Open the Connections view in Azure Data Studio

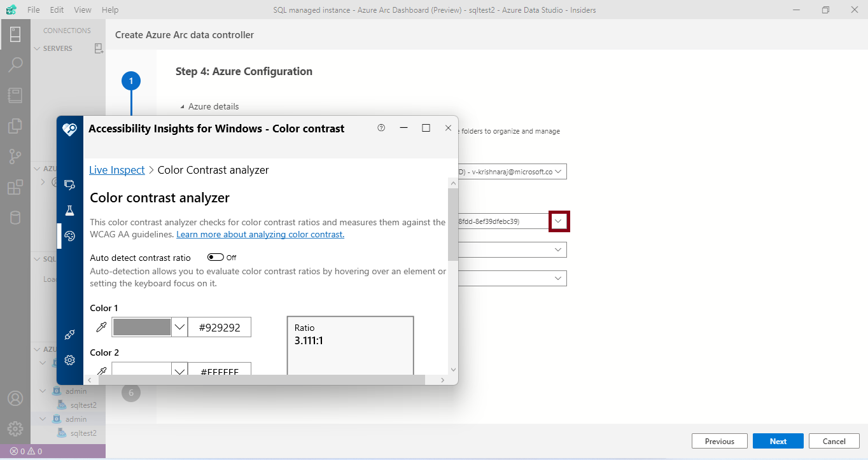[x=15, y=34]
